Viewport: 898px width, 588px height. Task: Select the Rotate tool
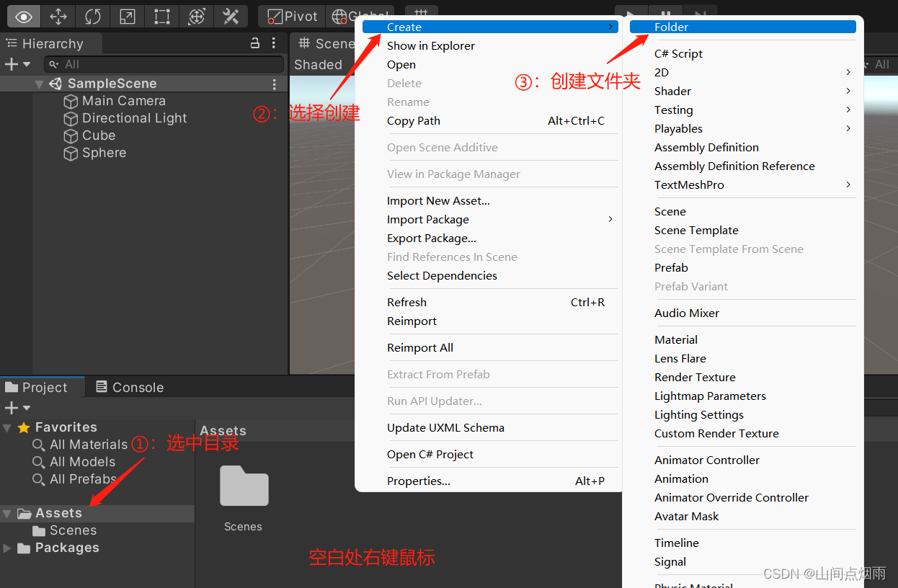click(x=93, y=16)
